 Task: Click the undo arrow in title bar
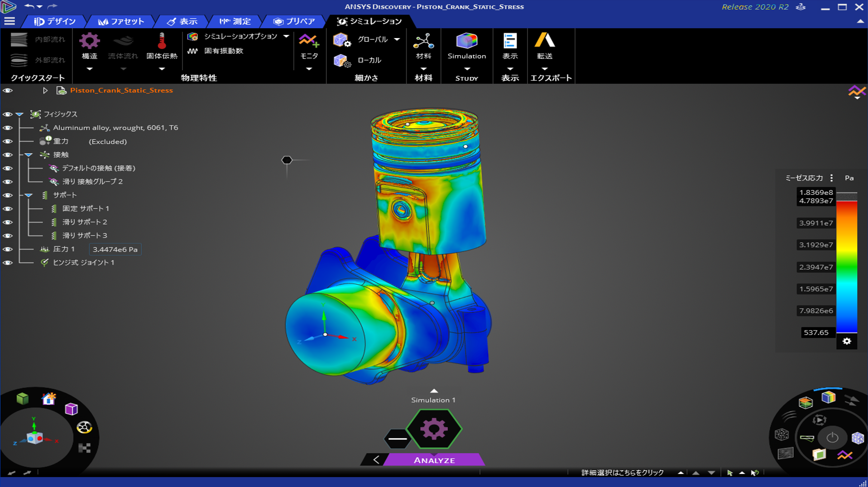(x=29, y=6)
